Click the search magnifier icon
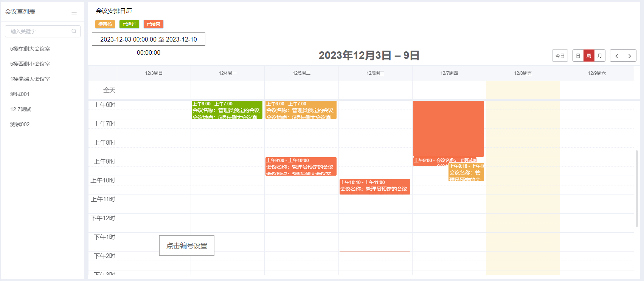644x281 pixels. tap(74, 31)
